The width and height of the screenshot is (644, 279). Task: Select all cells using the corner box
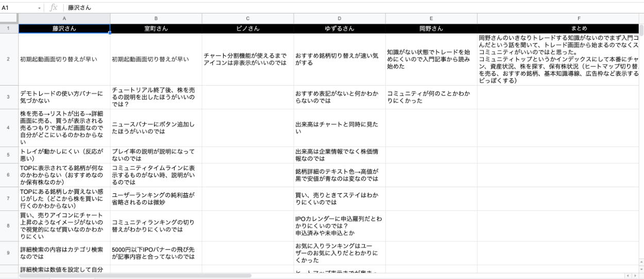pyautogui.click(x=9, y=19)
